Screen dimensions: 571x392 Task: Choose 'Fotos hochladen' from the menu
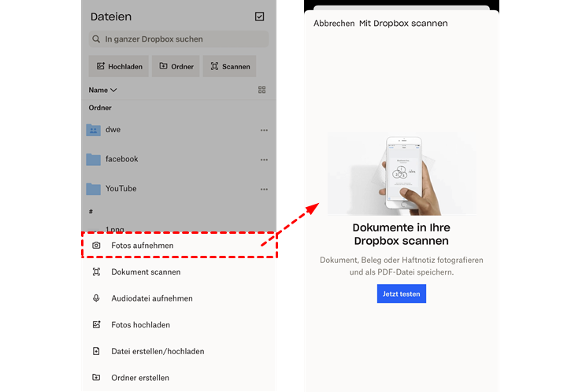pyautogui.click(x=179, y=324)
